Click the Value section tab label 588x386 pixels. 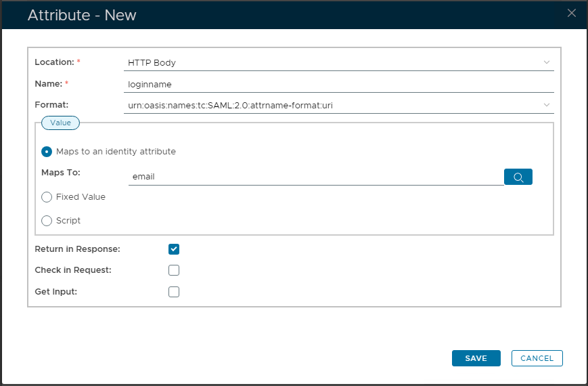point(61,123)
